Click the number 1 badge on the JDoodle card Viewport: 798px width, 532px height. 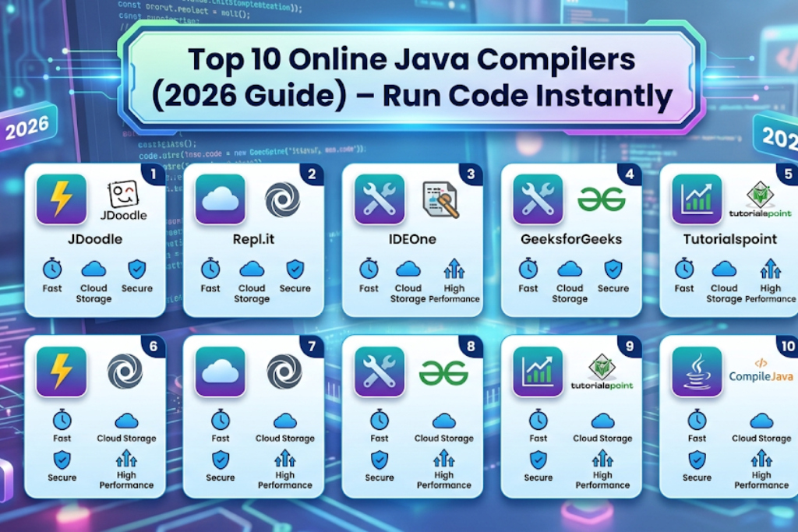coord(154,174)
